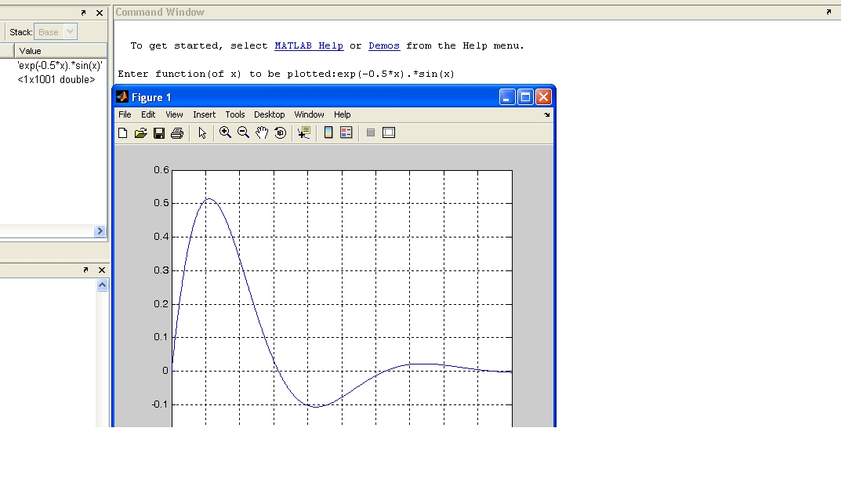Toggle the Data Cursor tool
The height and width of the screenshot is (504, 845).
(304, 133)
